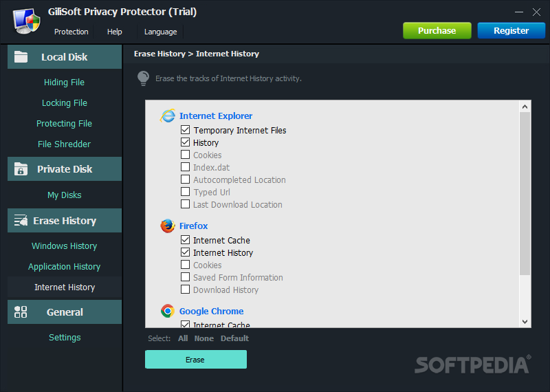Click the GiliSoft shield monitor logo icon

coord(27,21)
